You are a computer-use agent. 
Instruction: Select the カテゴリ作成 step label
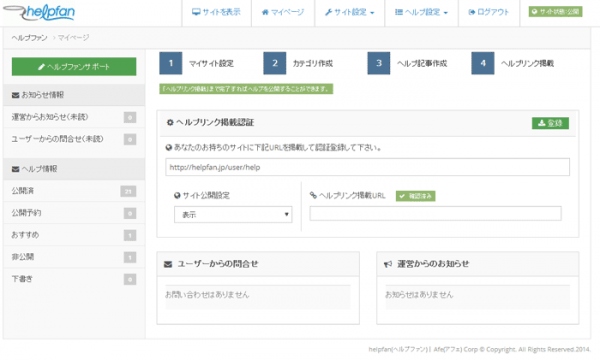coord(313,64)
